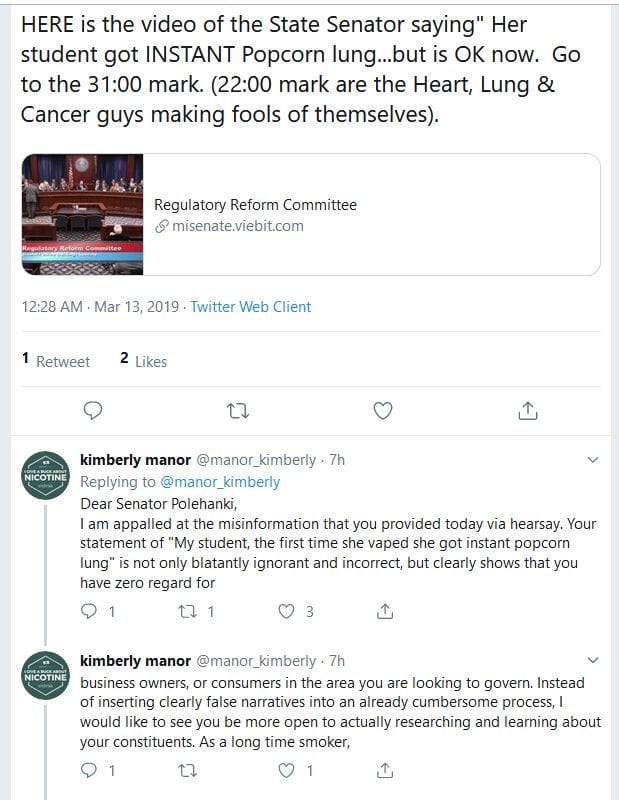
Task: Like the 'business owners, or consumers' tweet
Action: (286, 770)
